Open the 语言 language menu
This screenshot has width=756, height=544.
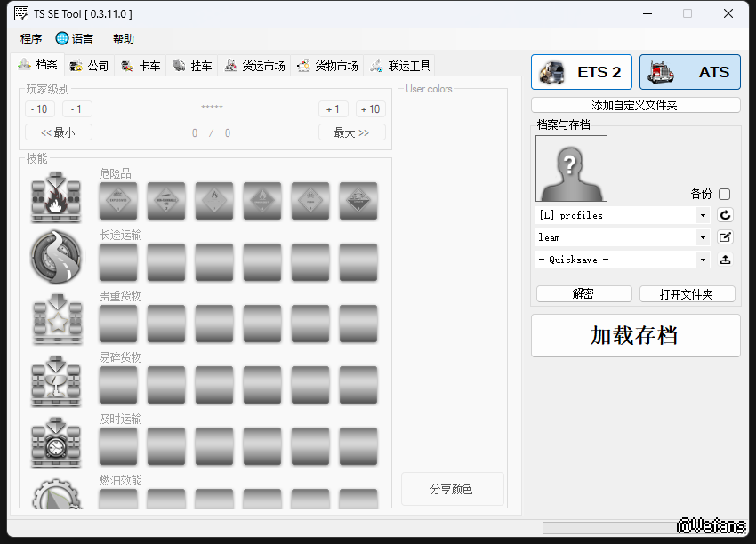(x=75, y=38)
